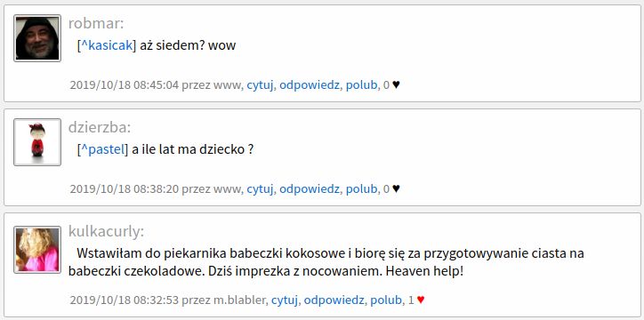Click the red heart icon on kulkacurly's post
This screenshot has height=320, width=644.
[421, 300]
